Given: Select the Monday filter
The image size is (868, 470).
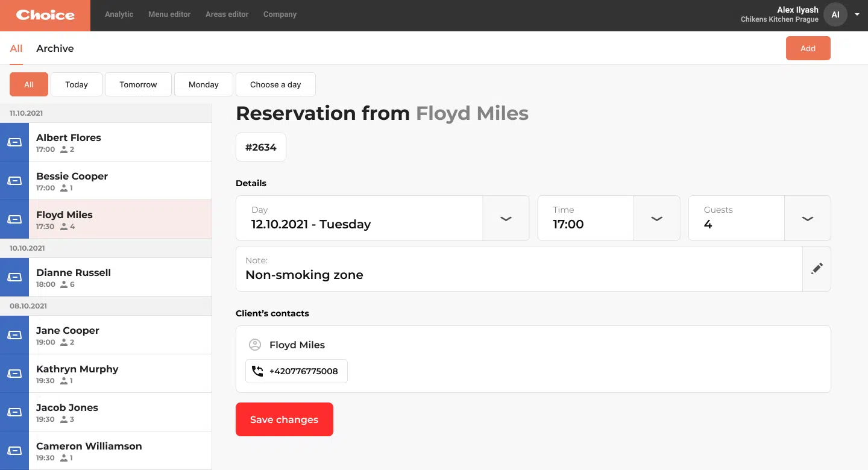Looking at the screenshot, I should click(x=203, y=84).
